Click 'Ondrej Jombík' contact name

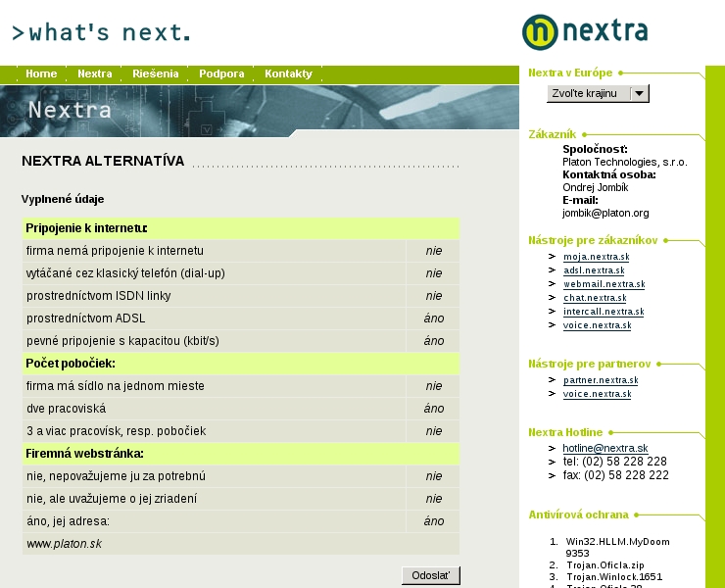click(595, 188)
